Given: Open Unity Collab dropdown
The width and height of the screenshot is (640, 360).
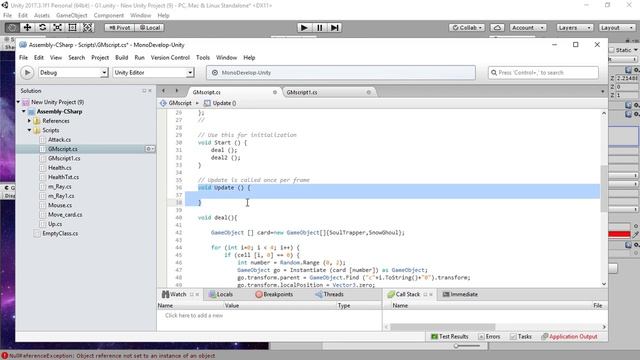Looking at the screenshot, I should click(x=467, y=27).
